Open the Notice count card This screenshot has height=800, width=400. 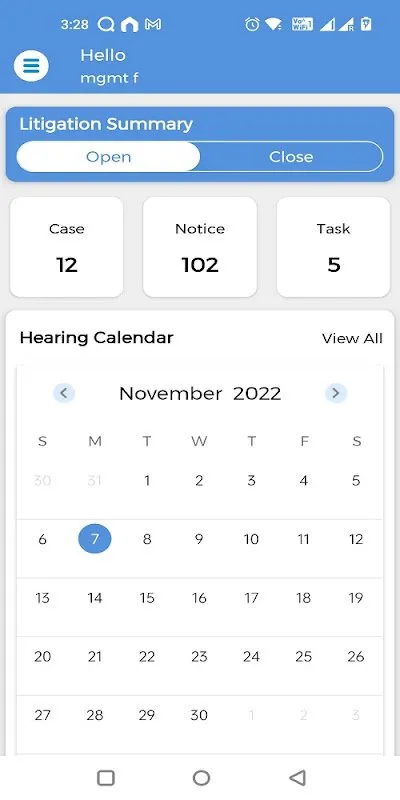(x=200, y=247)
